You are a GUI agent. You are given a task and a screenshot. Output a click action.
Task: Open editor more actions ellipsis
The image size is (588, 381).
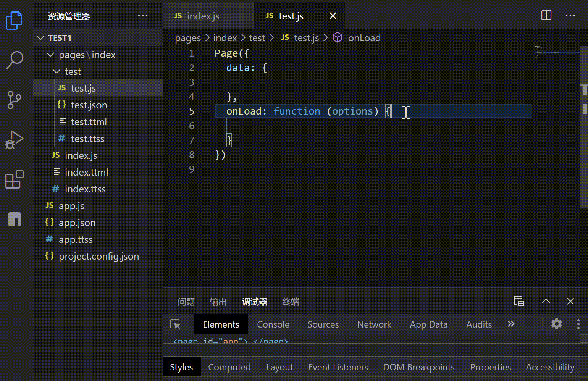570,16
